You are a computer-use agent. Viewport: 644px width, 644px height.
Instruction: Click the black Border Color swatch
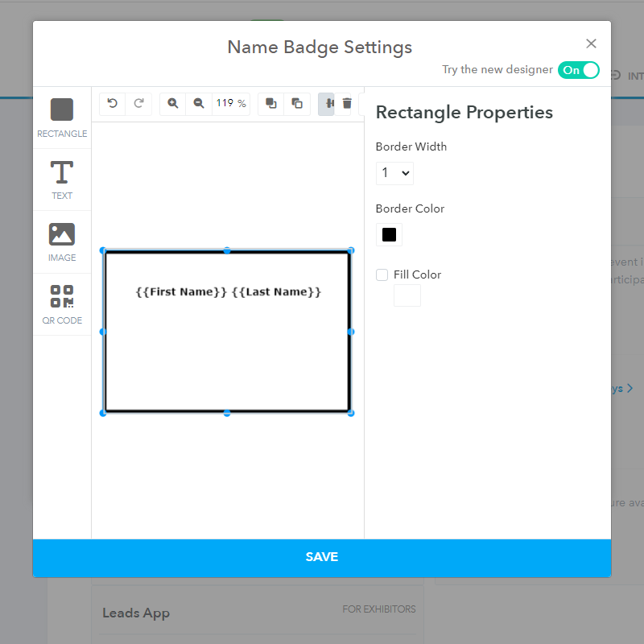[389, 235]
